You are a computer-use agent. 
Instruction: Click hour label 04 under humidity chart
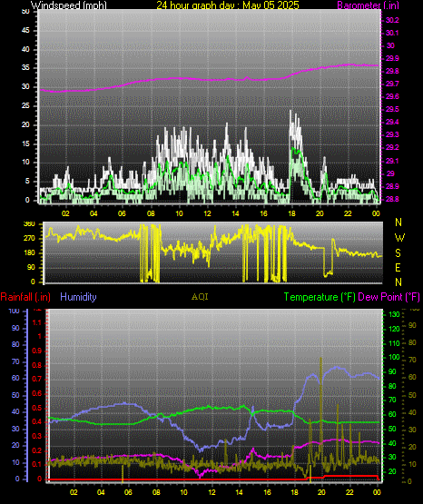point(101,493)
